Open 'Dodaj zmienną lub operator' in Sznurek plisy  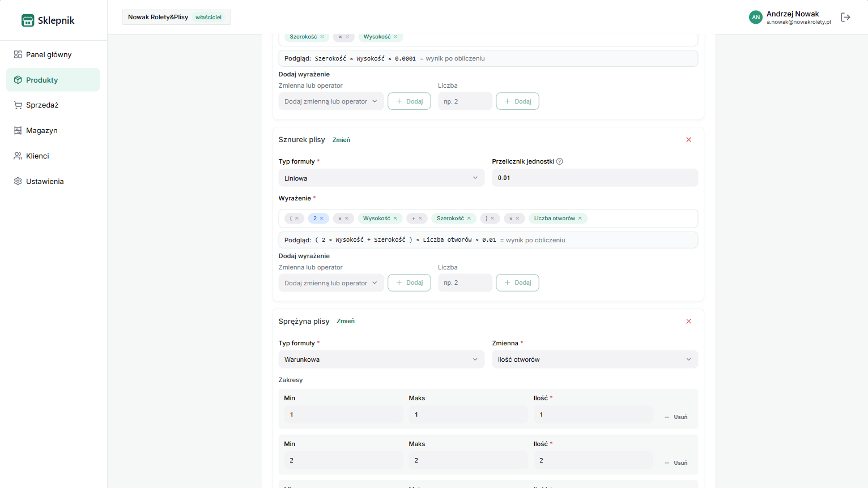coord(331,283)
